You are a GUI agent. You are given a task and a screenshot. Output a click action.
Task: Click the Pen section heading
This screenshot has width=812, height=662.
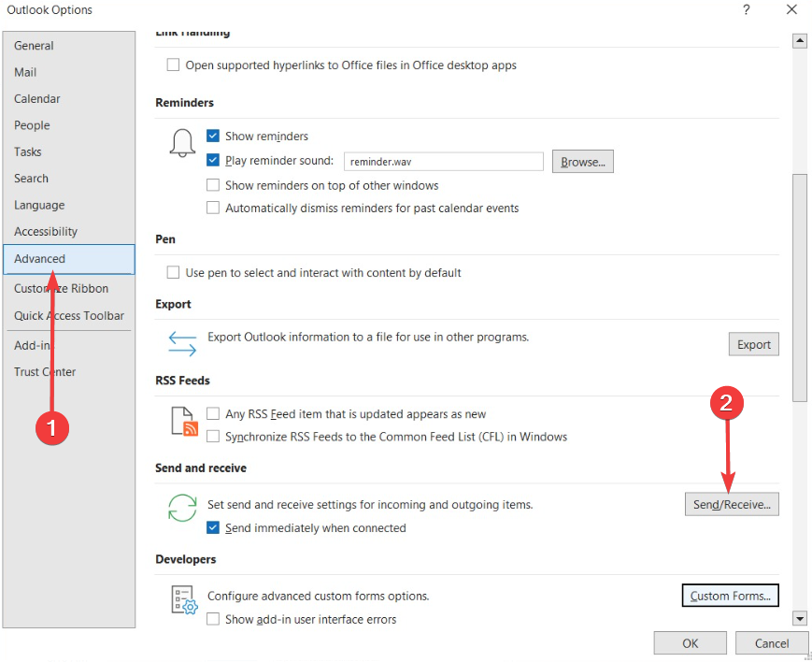tap(165, 239)
